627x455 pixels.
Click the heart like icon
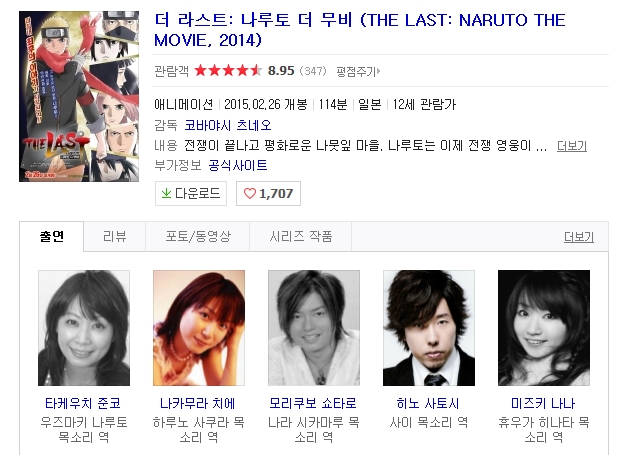click(x=250, y=194)
